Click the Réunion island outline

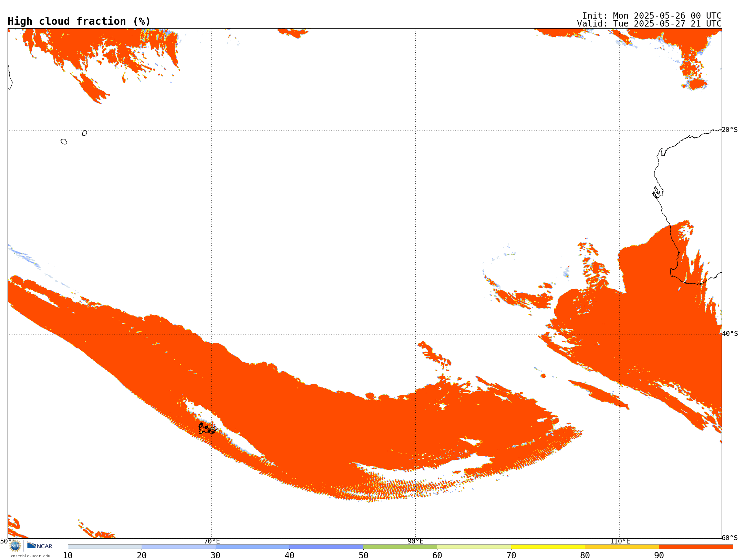click(x=64, y=142)
